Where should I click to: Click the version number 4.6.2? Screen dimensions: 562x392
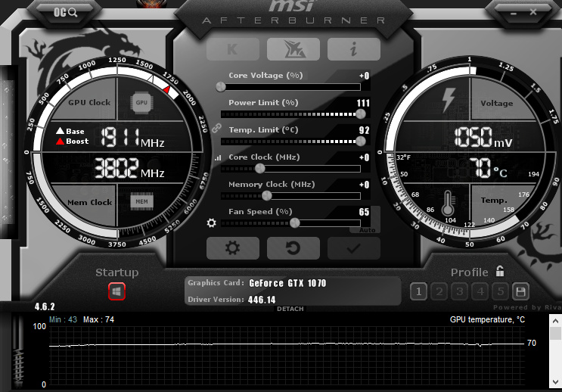tap(45, 306)
